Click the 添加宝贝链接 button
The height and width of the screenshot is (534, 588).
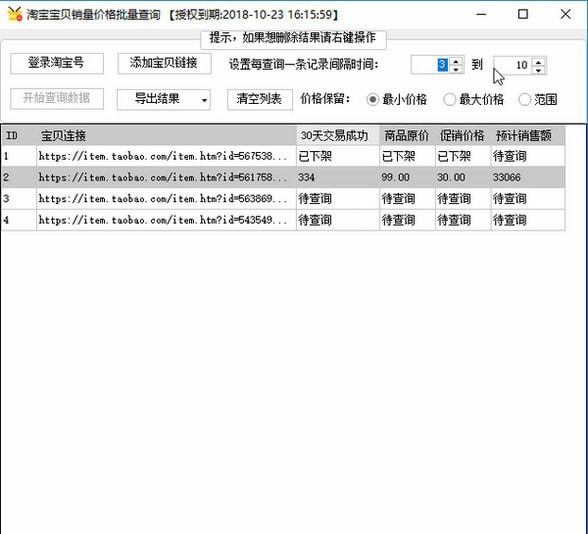pyautogui.click(x=164, y=63)
